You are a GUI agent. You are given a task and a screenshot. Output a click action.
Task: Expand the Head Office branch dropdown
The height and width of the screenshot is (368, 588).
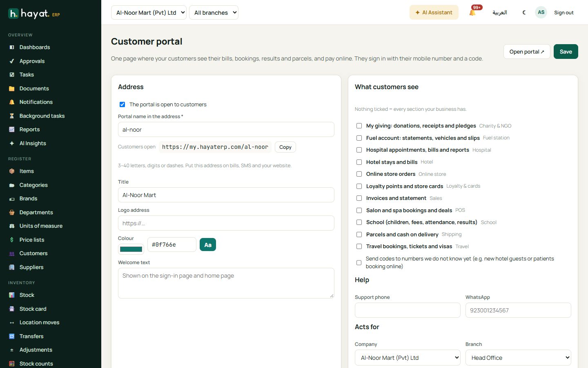coord(518,357)
